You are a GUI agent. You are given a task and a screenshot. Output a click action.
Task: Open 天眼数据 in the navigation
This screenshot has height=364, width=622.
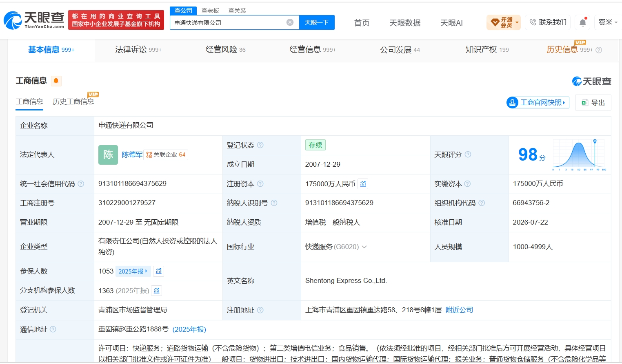(x=405, y=23)
